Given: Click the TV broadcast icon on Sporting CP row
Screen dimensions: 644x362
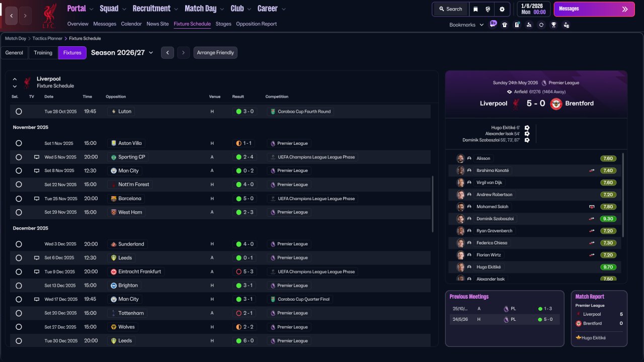Looking at the screenshot, I should tap(37, 157).
